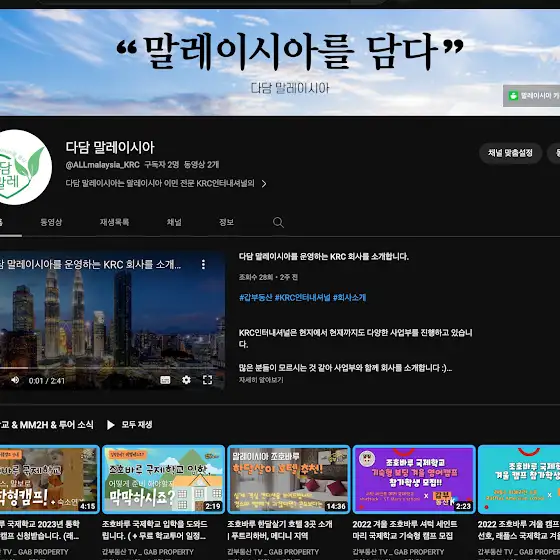Open the 학교 & MM2H & 투어 소식 section title
This screenshot has height=560, width=560.
(47, 425)
